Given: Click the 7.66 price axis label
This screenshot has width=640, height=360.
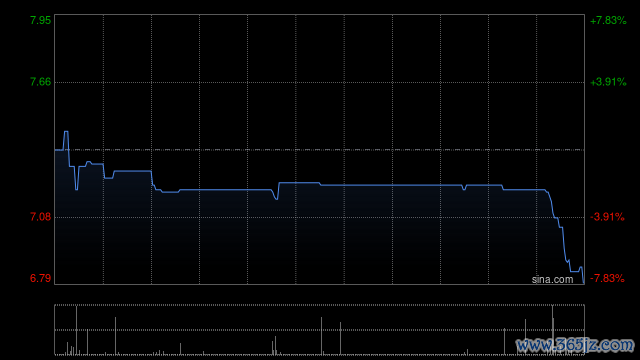Looking at the screenshot, I should [40, 82].
